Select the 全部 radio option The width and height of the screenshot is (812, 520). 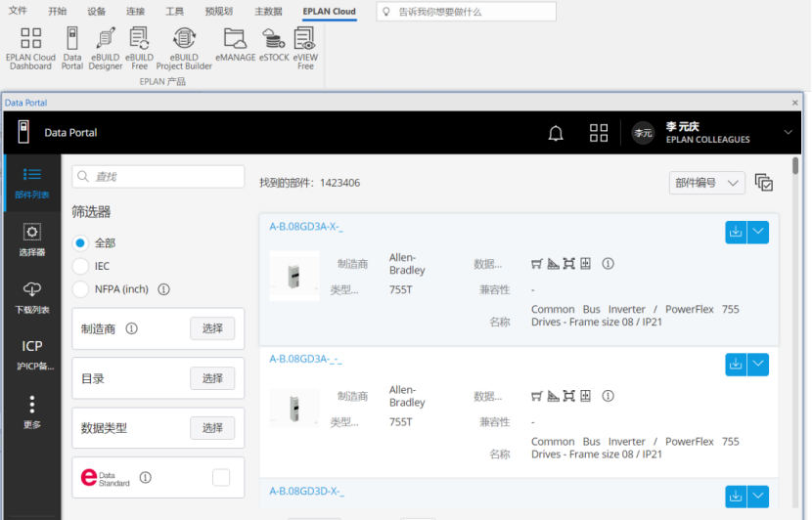pyautogui.click(x=80, y=242)
